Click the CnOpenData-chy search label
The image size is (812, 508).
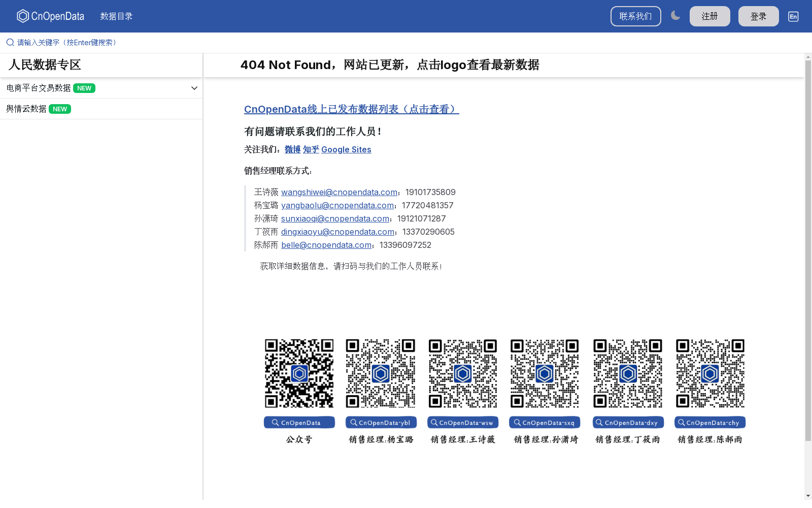pyautogui.click(x=710, y=423)
